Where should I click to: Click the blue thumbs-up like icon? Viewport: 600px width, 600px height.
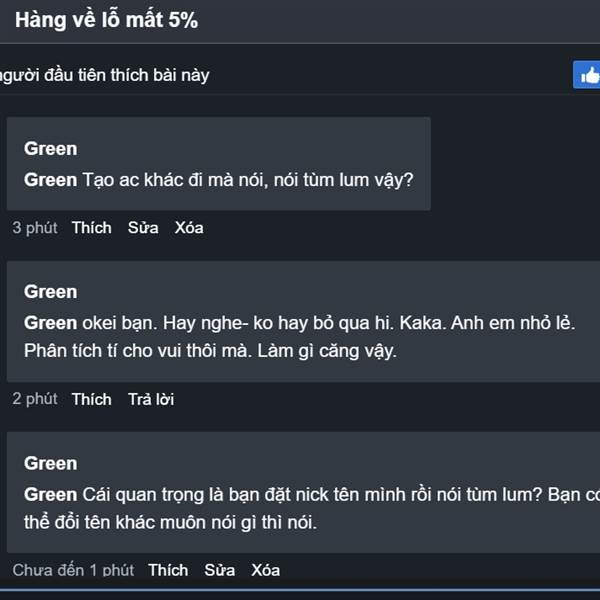tap(587, 75)
